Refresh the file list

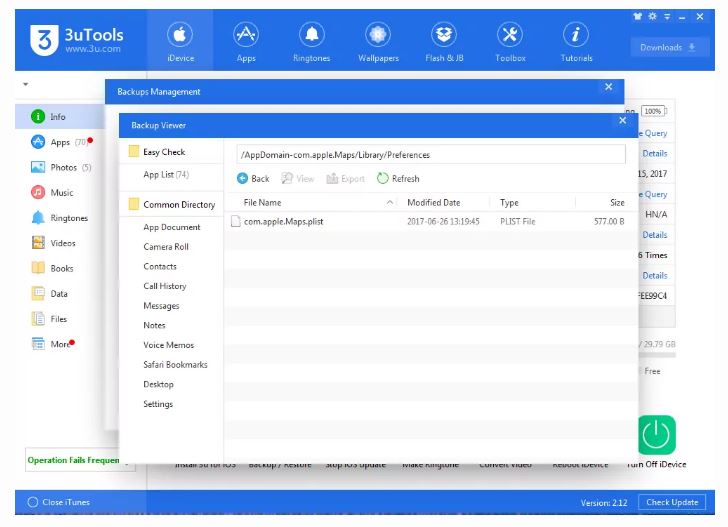[x=398, y=178]
